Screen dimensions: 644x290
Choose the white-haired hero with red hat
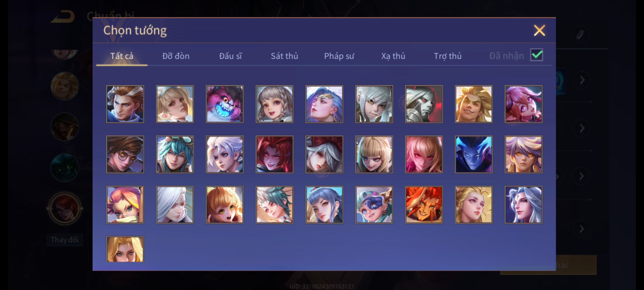tap(324, 154)
